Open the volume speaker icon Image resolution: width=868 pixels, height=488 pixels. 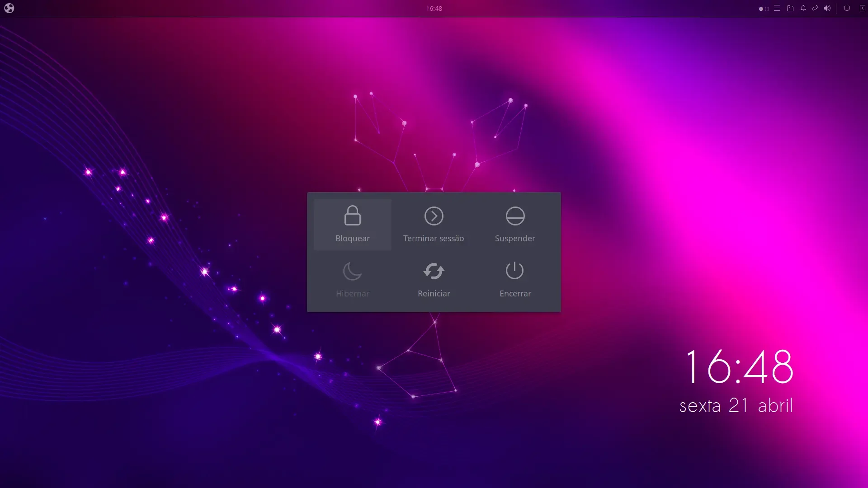point(827,8)
